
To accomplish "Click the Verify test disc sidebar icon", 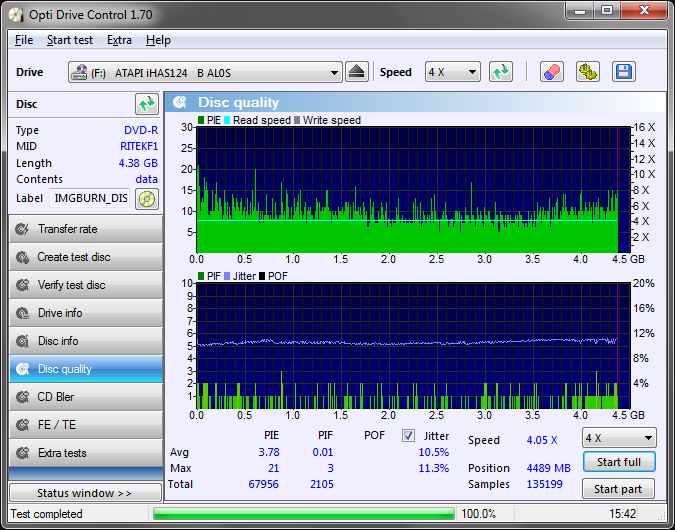I will [22, 285].
